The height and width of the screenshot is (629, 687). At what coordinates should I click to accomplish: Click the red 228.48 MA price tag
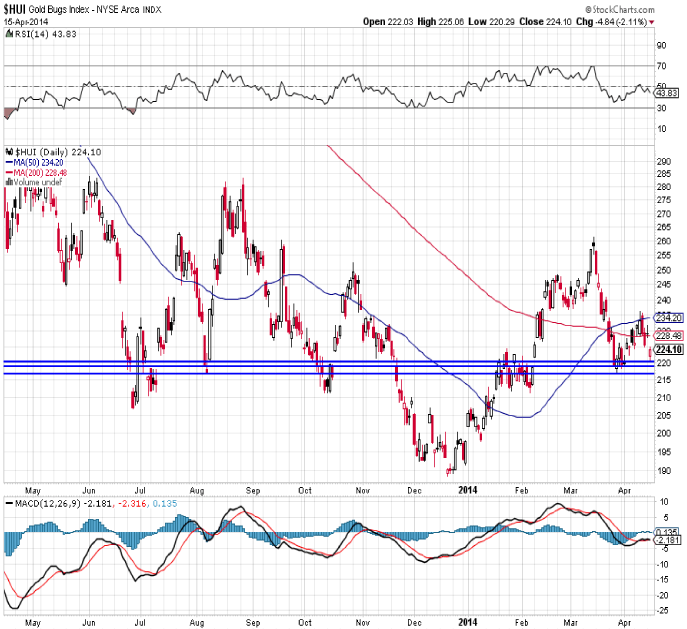click(668, 335)
